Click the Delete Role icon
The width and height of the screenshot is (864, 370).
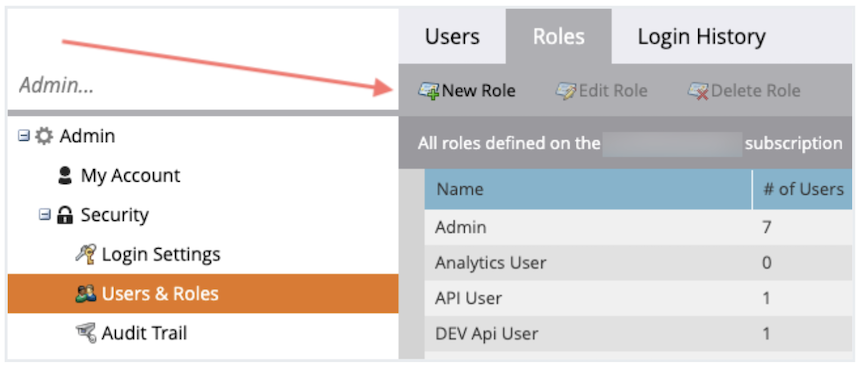(x=698, y=91)
